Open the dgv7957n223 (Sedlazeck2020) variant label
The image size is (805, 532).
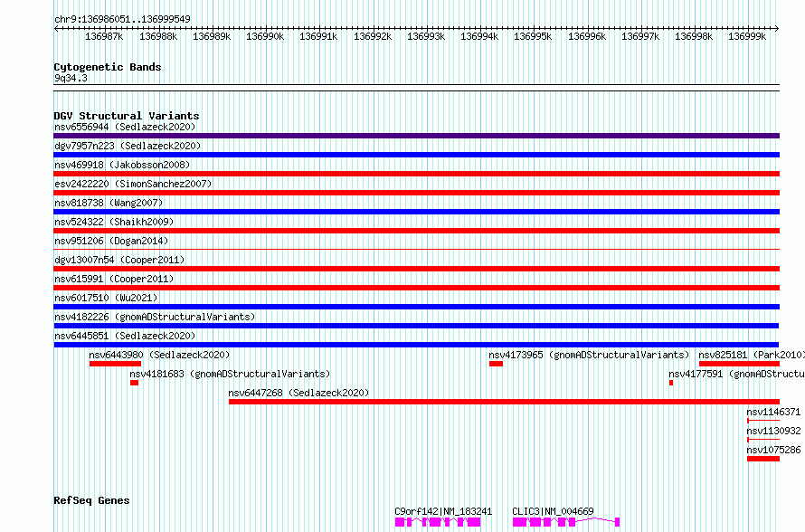(128, 146)
